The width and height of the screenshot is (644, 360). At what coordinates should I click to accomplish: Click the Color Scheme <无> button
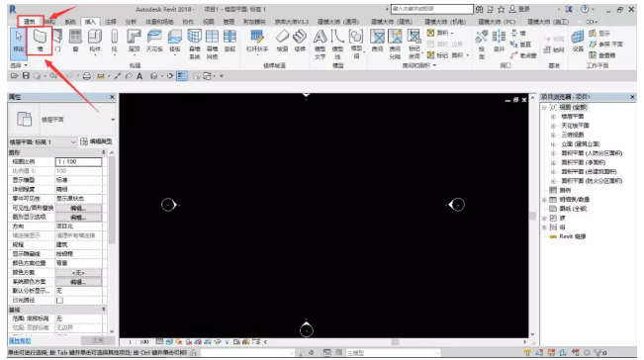(x=78, y=273)
